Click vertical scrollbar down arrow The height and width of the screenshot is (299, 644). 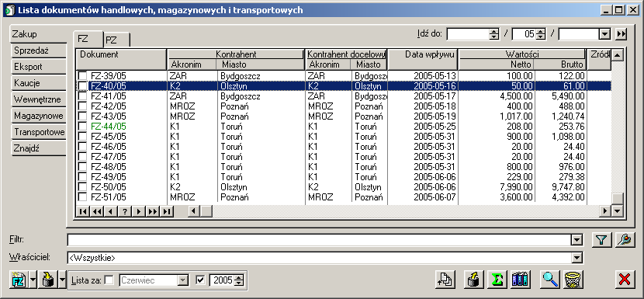point(618,211)
